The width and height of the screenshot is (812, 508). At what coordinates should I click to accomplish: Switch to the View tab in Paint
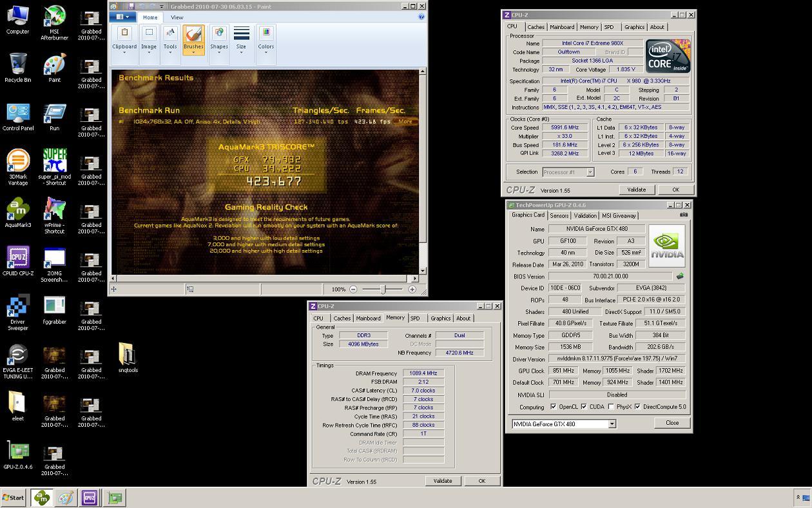[177, 17]
